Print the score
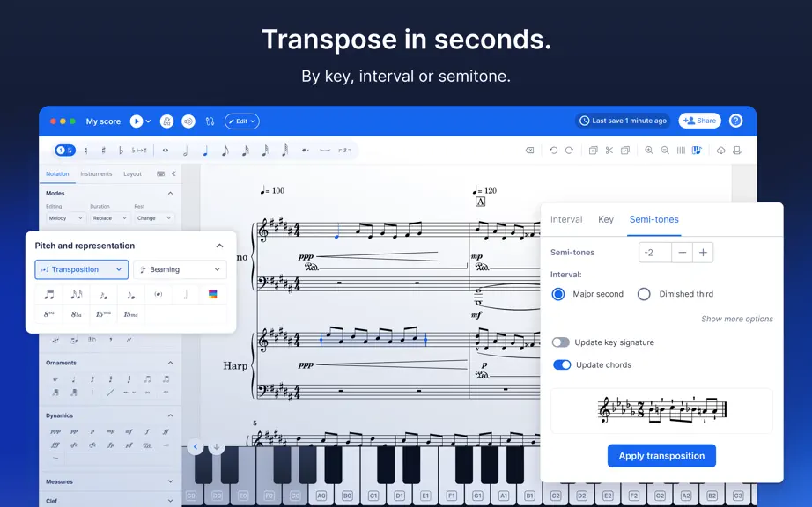Screen dimensions: 812x507 click(737, 150)
